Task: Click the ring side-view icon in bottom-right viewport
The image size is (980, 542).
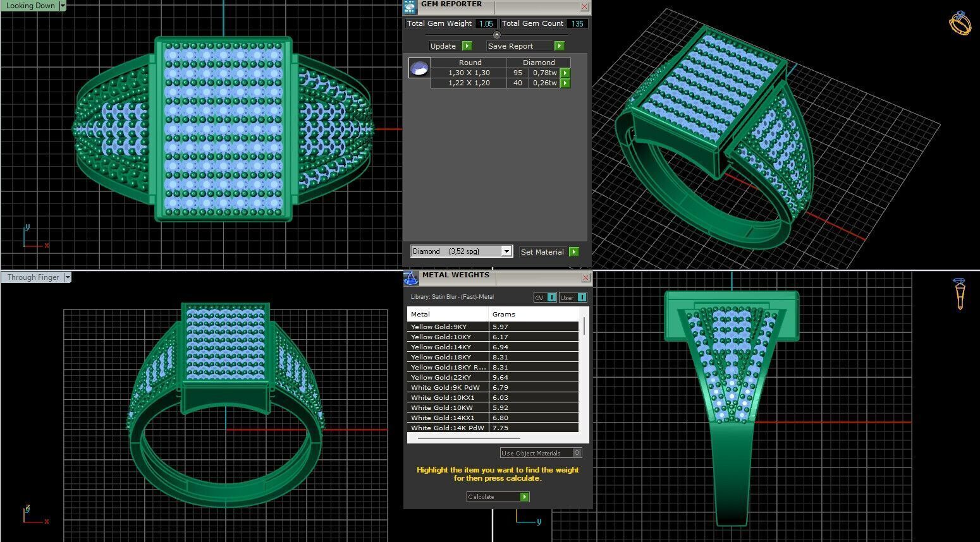Action: [x=960, y=294]
